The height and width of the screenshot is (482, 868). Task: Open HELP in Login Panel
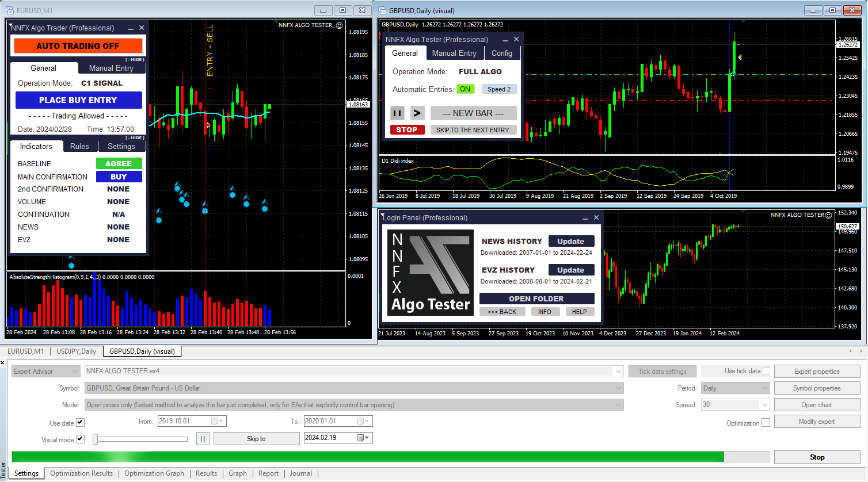[x=580, y=312]
